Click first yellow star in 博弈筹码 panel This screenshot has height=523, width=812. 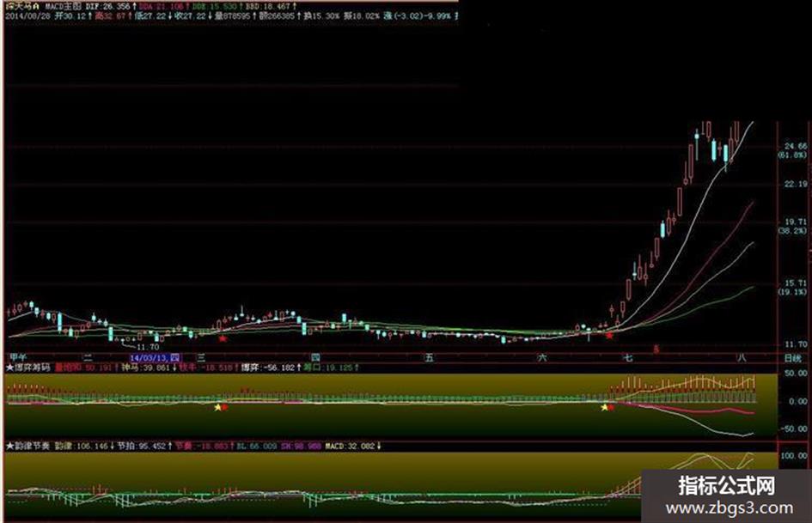click(x=218, y=408)
